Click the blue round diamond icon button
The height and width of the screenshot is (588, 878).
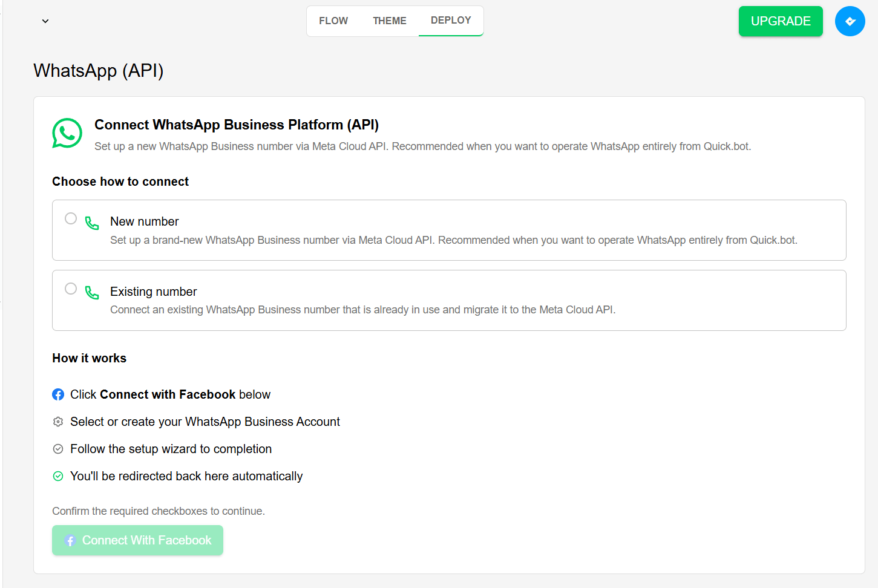(850, 21)
